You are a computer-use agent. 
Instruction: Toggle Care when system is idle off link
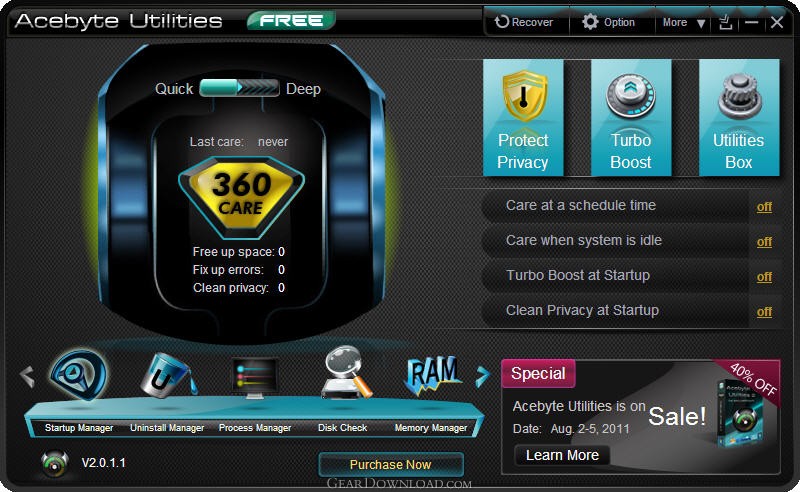[x=764, y=241]
